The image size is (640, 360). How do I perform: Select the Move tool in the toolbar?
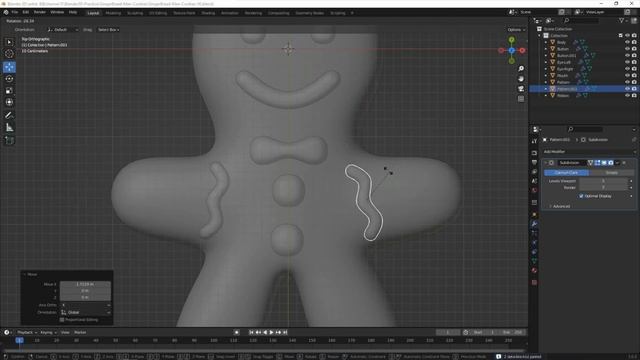[9, 67]
